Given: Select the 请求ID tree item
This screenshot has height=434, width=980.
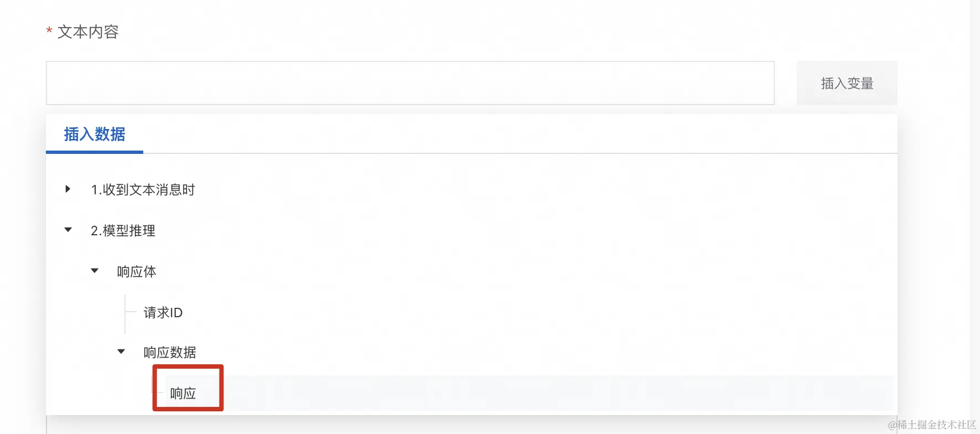Looking at the screenshot, I should pos(163,313).
